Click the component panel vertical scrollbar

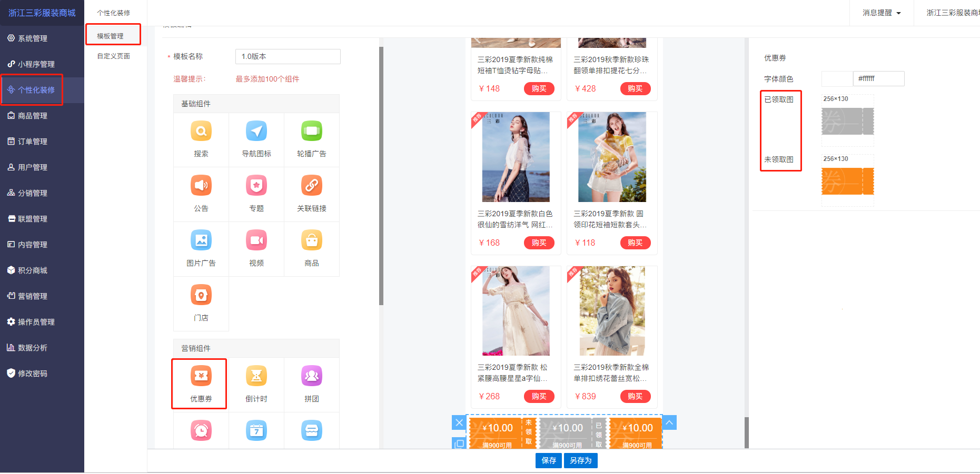[x=381, y=176]
